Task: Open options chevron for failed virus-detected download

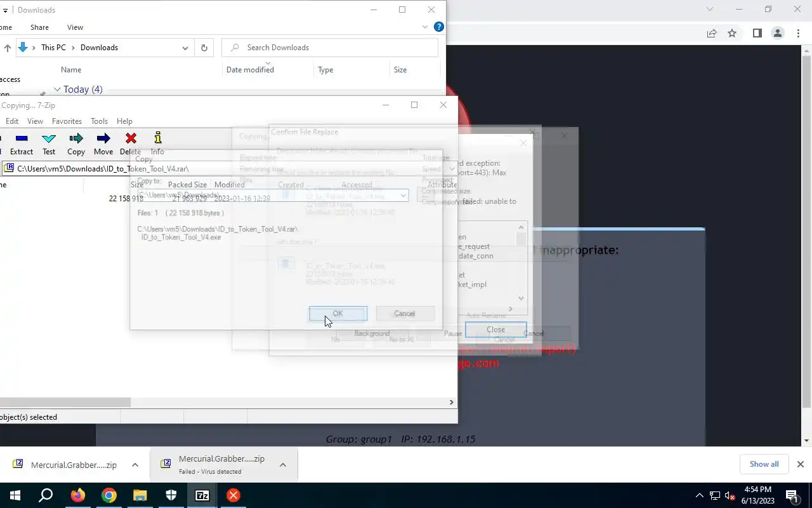Action: click(283, 465)
